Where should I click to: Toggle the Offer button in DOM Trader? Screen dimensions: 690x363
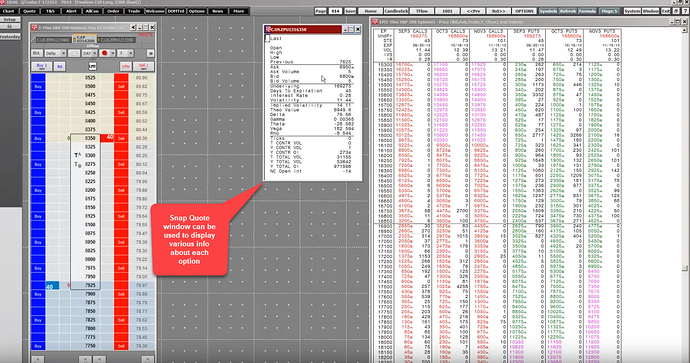[x=126, y=66]
